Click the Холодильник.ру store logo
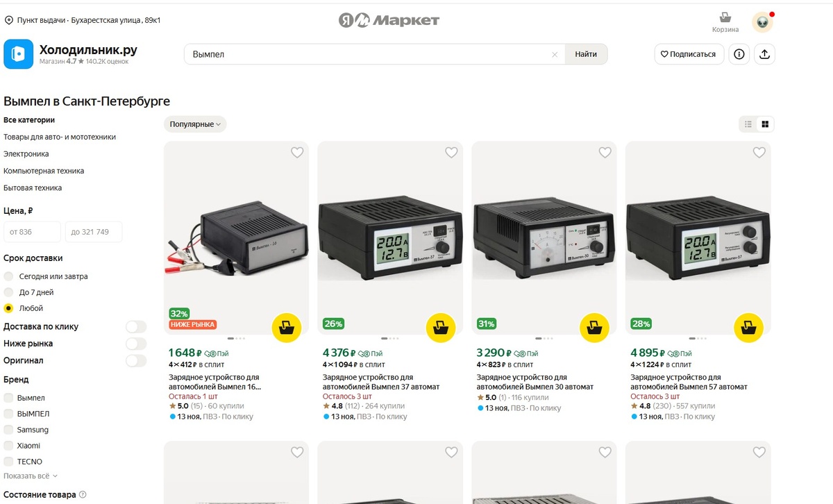The height and width of the screenshot is (504, 833). [x=18, y=54]
